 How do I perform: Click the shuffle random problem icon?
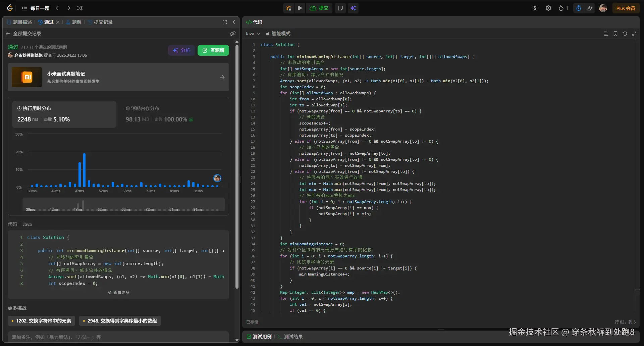80,8
